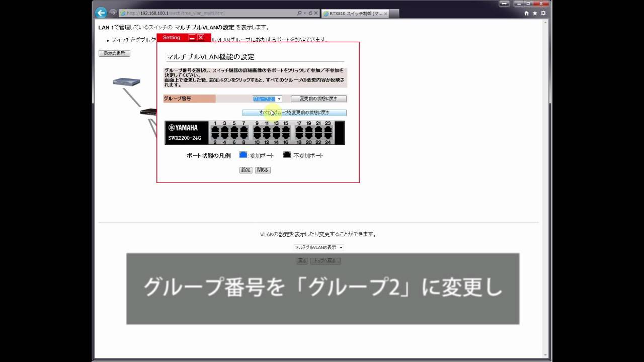
Task: Open the browser Home icon
Action: [526, 13]
